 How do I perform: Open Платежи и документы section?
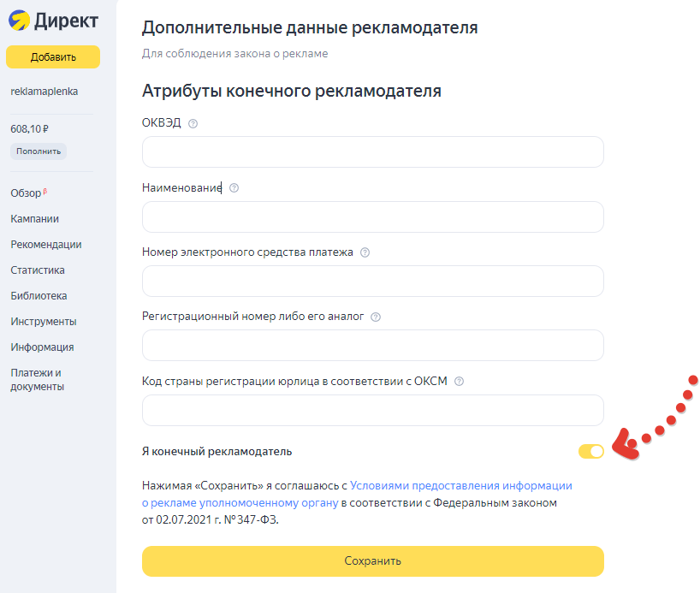click(x=37, y=379)
